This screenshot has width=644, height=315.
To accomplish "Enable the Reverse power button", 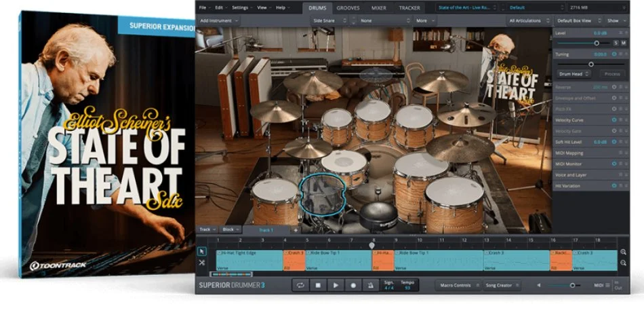I will point(614,87).
